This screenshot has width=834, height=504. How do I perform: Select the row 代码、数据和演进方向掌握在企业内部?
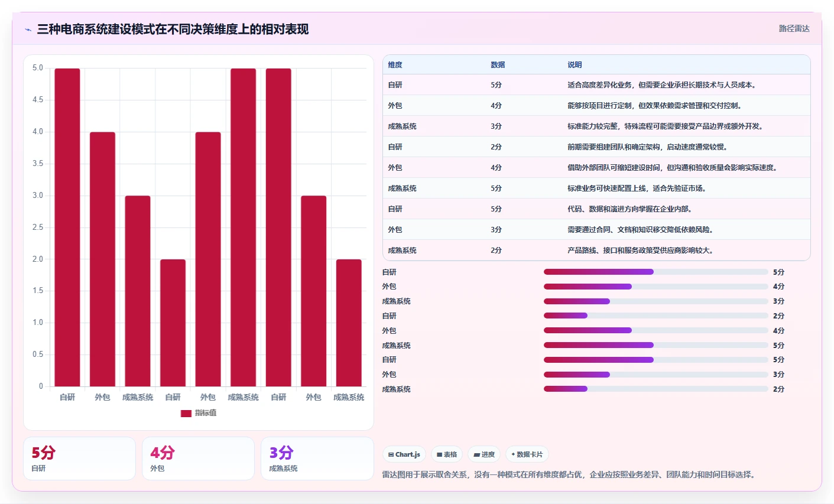596,209
